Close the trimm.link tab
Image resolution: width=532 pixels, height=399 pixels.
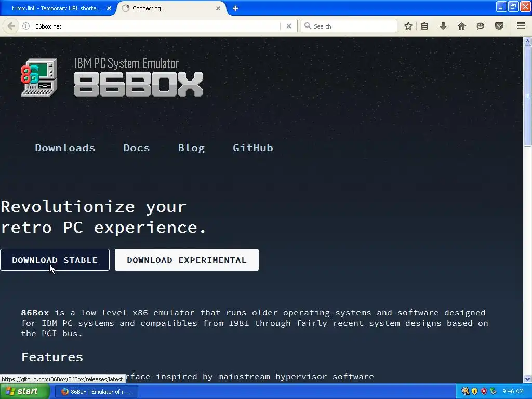(x=109, y=8)
